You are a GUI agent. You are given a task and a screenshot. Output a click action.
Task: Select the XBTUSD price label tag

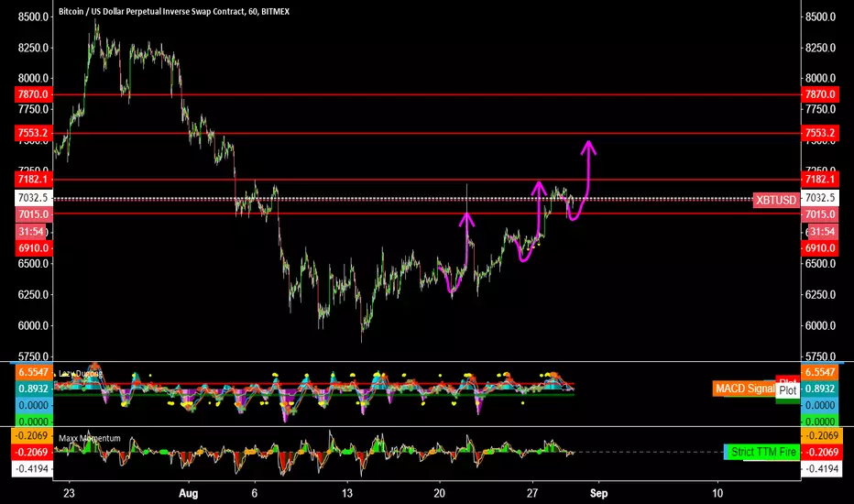point(776,200)
